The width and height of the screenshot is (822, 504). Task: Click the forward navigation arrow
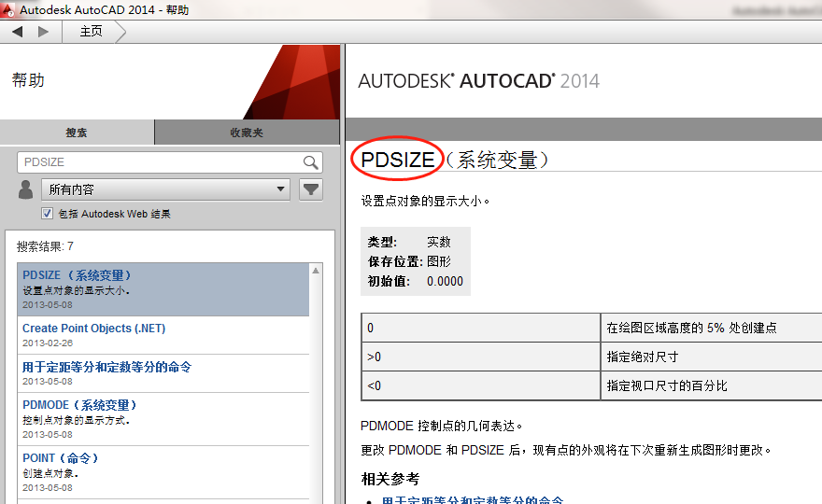click(x=44, y=32)
